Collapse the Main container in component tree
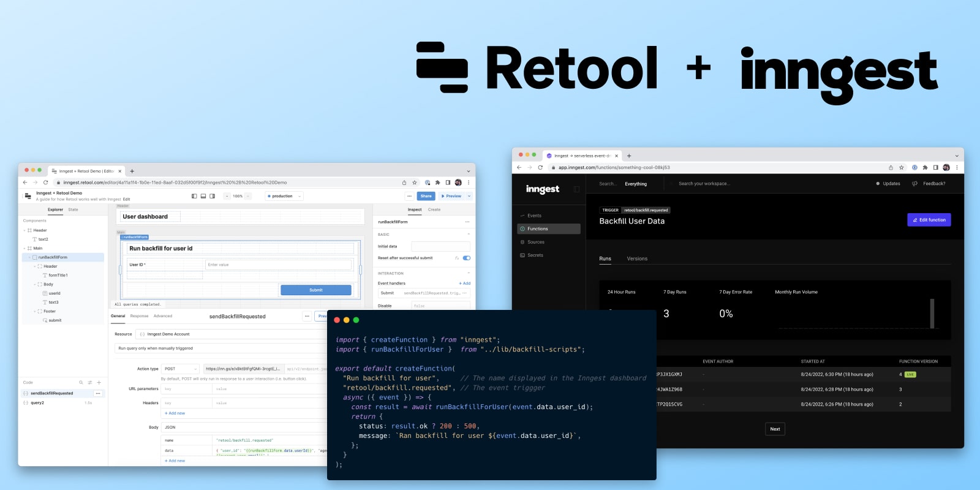 (24, 248)
